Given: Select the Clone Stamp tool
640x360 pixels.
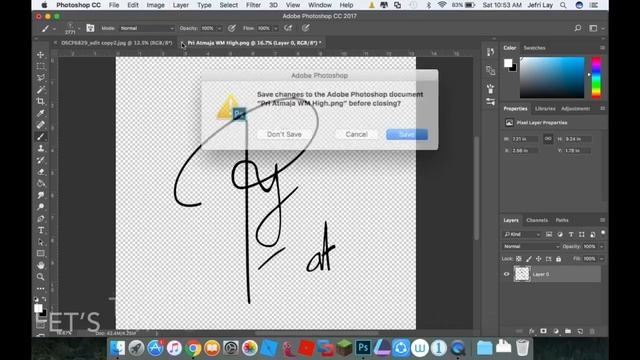Looking at the screenshot, I should click(40, 148).
